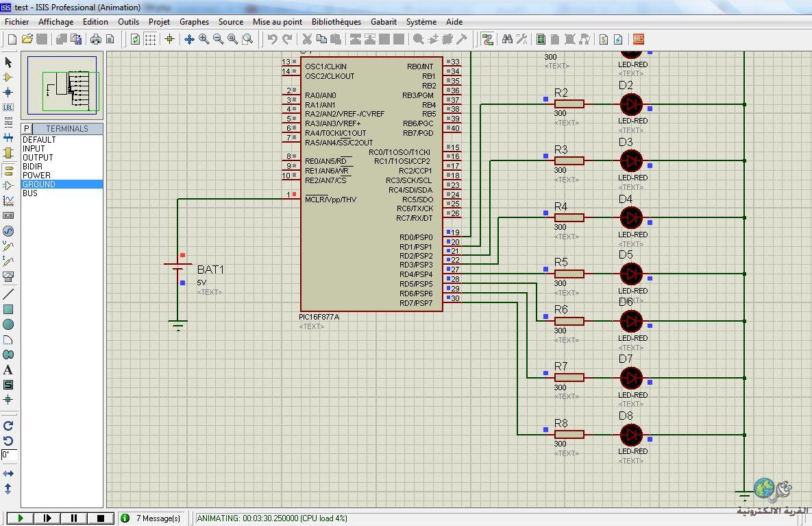This screenshot has width=812, height=526.
Task: Select the Component mode tool
Action: (x=8, y=77)
